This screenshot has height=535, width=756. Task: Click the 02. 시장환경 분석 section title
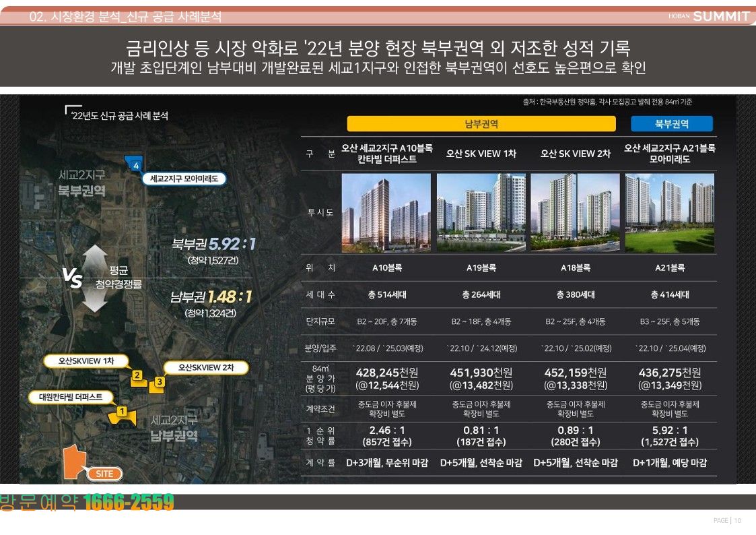tap(125, 17)
